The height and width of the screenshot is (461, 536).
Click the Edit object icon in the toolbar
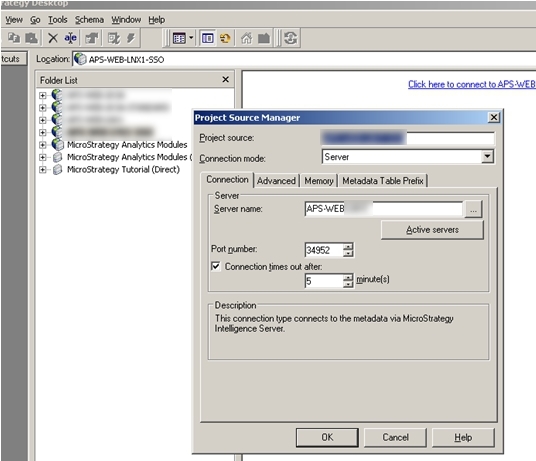pyautogui.click(x=113, y=38)
